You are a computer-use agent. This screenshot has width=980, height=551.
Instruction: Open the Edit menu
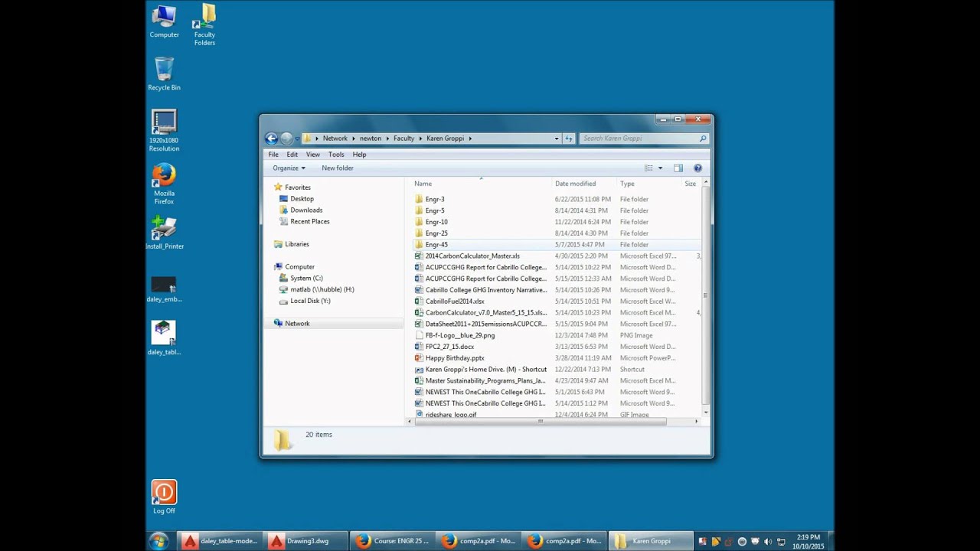coord(292,155)
